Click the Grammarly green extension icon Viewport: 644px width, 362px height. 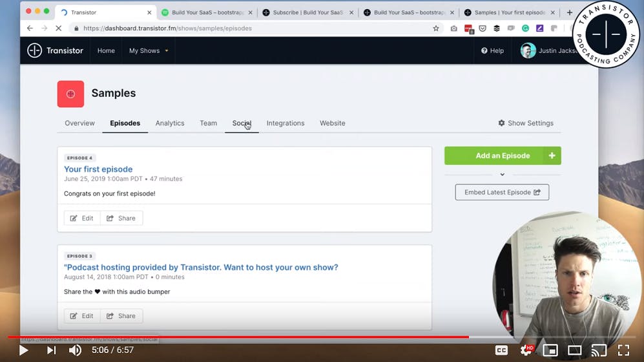point(525,28)
